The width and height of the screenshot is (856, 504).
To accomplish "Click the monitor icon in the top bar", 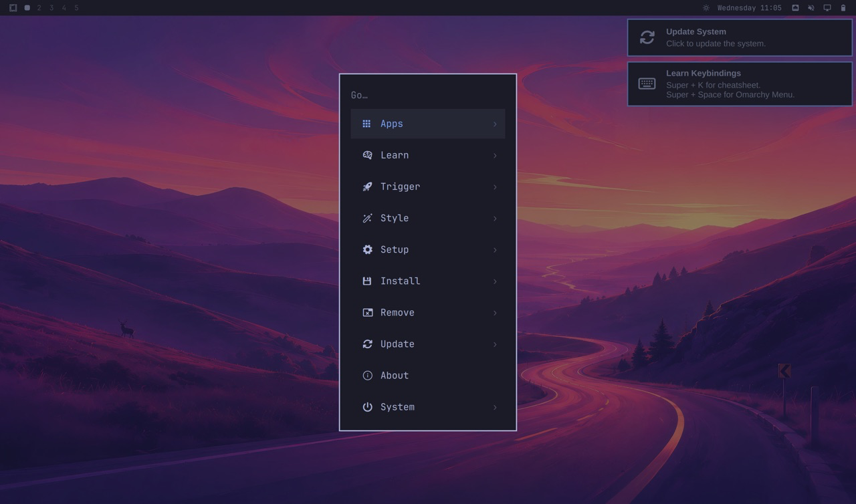I will [827, 8].
